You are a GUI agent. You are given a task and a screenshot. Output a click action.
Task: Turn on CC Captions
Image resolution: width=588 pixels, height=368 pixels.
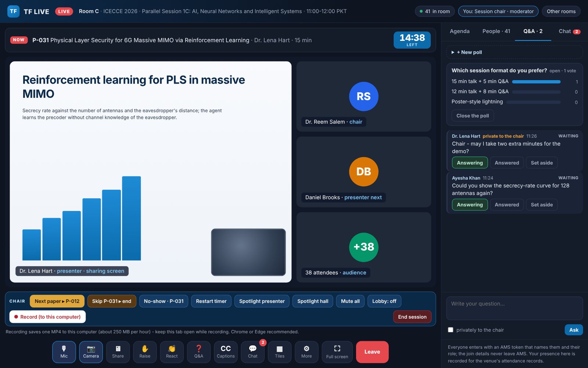(226, 352)
